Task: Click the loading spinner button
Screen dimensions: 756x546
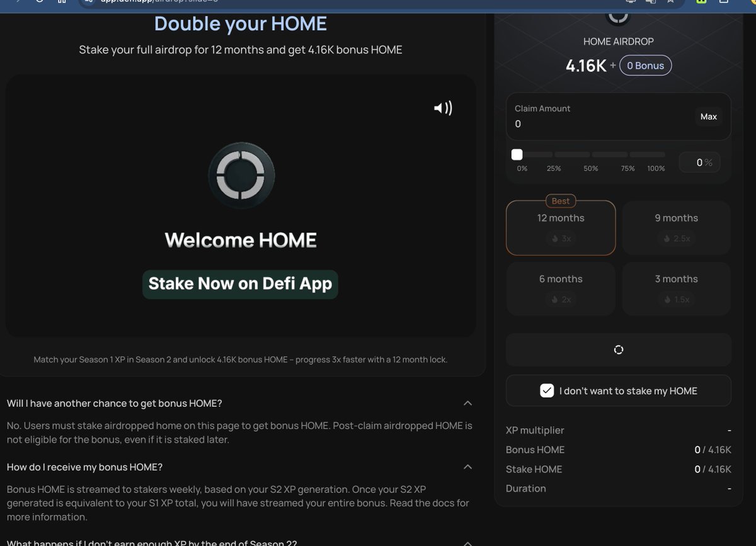Action: (618, 350)
